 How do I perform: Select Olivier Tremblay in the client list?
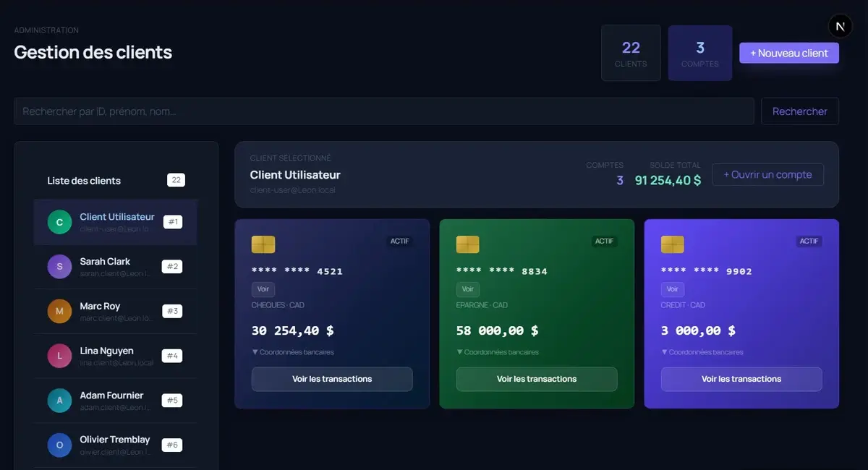coord(116,445)
